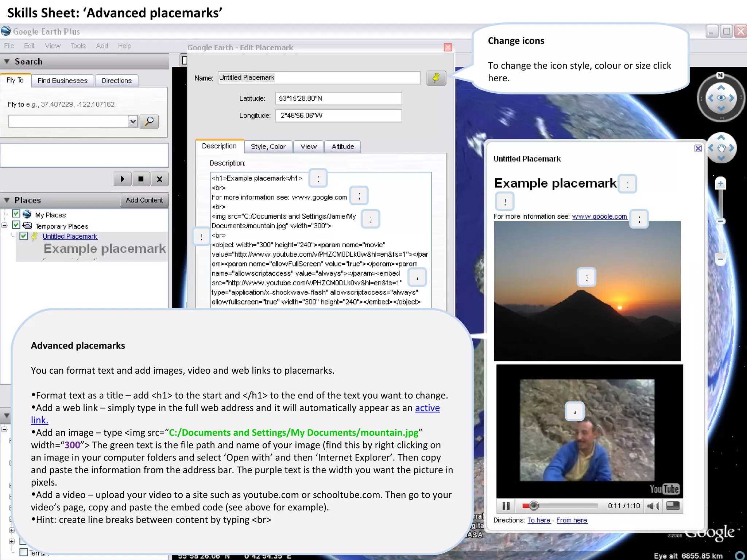Click move joystick right arrow
The image size is (747, 560).
coord(731,148)
